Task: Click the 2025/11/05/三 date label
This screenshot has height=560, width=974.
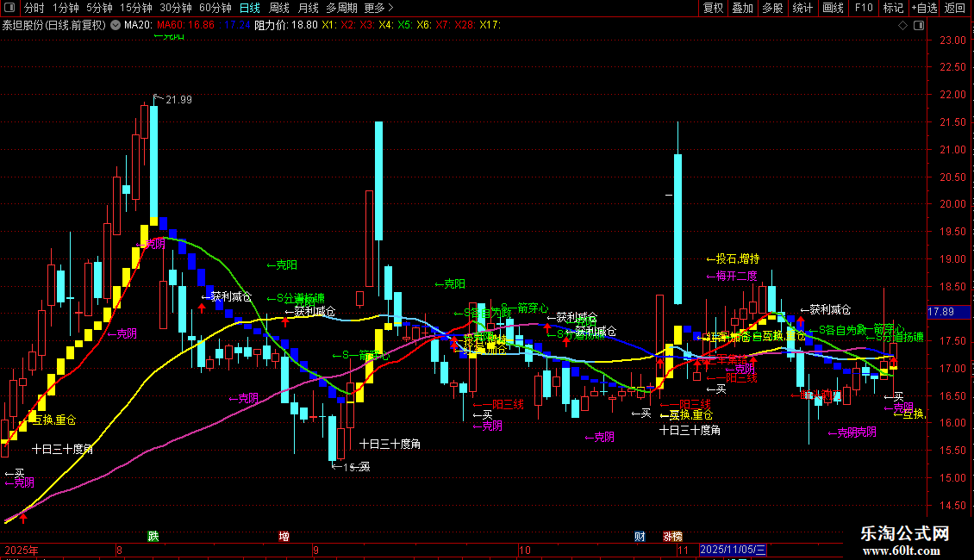Action: [x=733, y=550]
